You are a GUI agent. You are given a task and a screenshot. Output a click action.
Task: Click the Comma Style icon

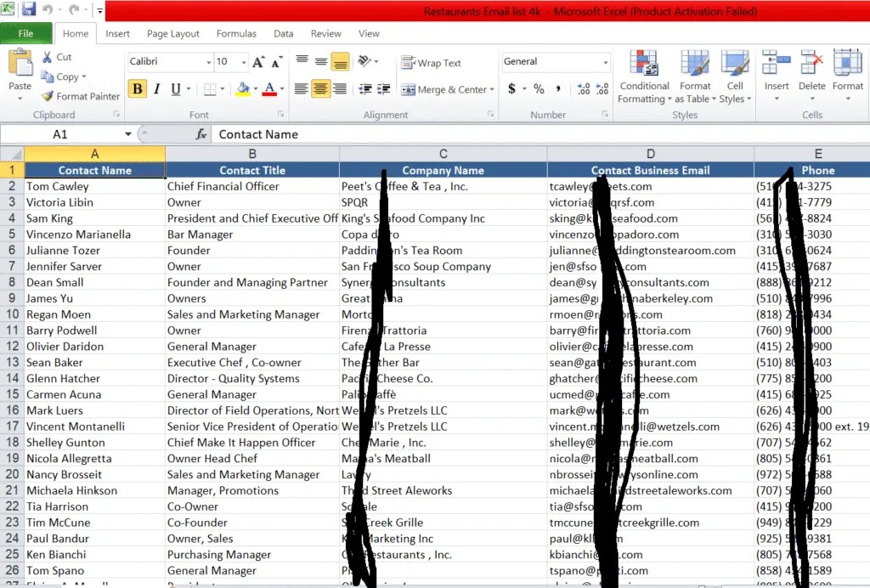[557, 88]
